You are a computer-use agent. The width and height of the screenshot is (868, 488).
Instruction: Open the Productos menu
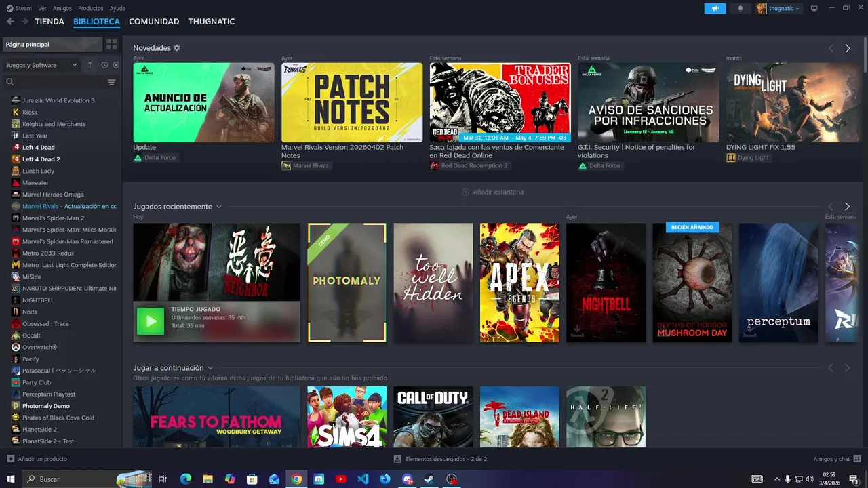[91, 8]
